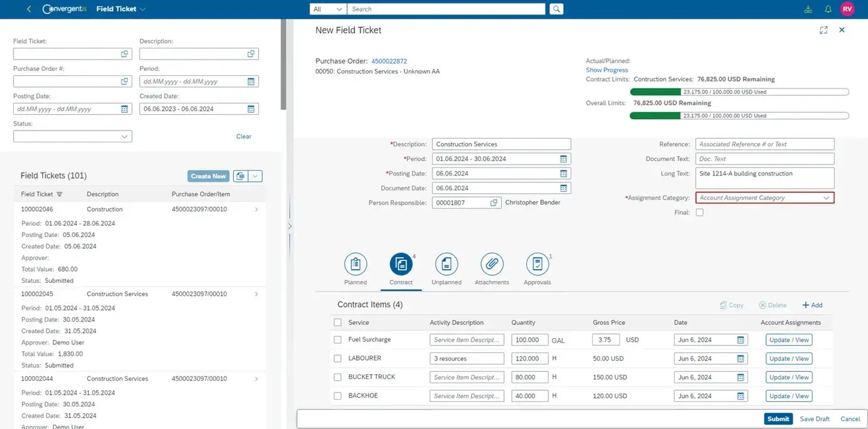Open the notifications bell icon
This screenshot has height=429, width=868.
coord(828,9)
